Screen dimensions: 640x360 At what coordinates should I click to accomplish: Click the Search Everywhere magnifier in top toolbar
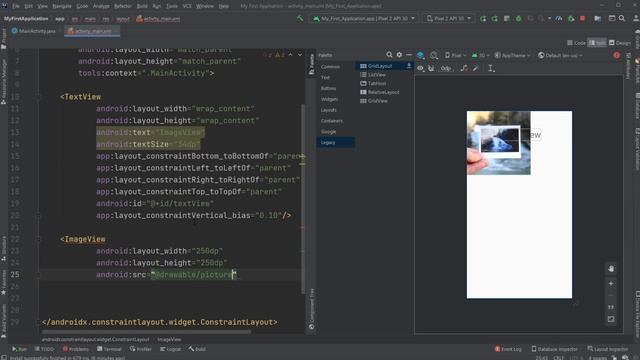622,18
